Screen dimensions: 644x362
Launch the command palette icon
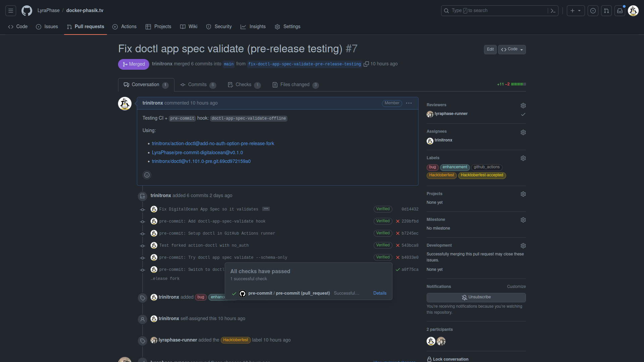tap(553, 10)
